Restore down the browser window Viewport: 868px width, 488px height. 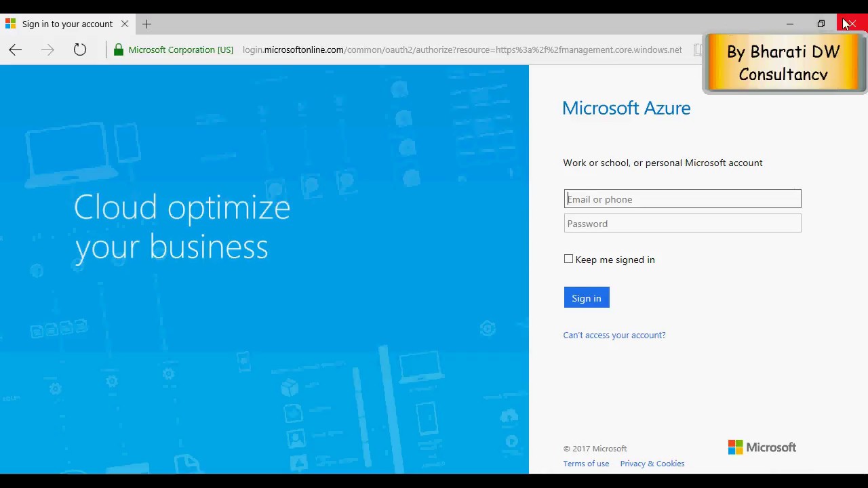[821, 24]
